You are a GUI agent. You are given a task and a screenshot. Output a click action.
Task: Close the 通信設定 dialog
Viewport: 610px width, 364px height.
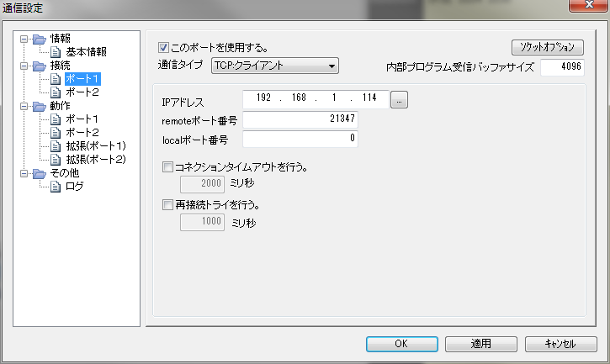[x=588, y=5]
